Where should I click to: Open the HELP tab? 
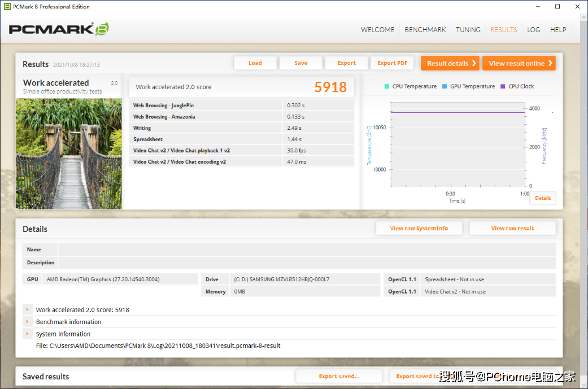click(558, 29)
